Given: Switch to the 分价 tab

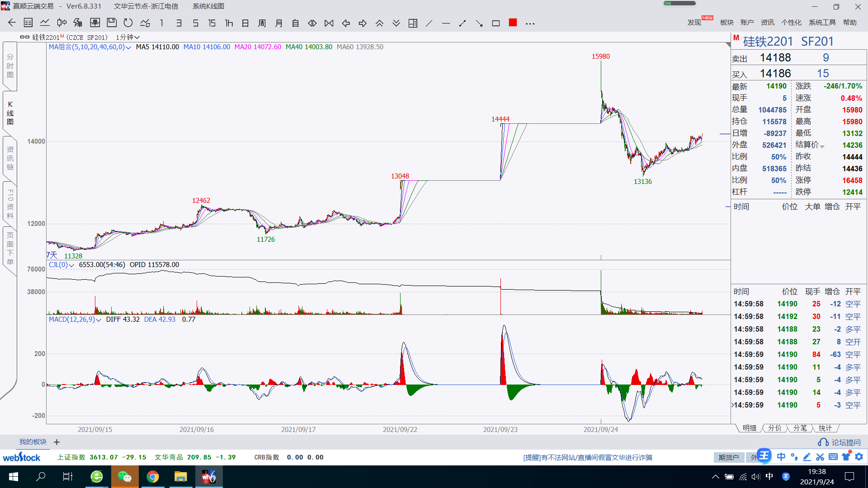Looking at the screenshot, I should click(774, 428).
